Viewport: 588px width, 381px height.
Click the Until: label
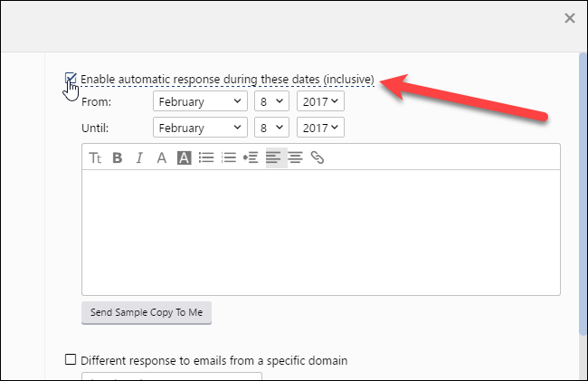point(95,128)
